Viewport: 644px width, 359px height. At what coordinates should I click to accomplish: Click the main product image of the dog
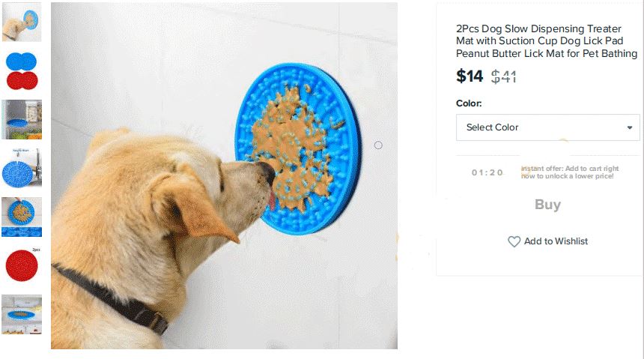tap(224, 175)
